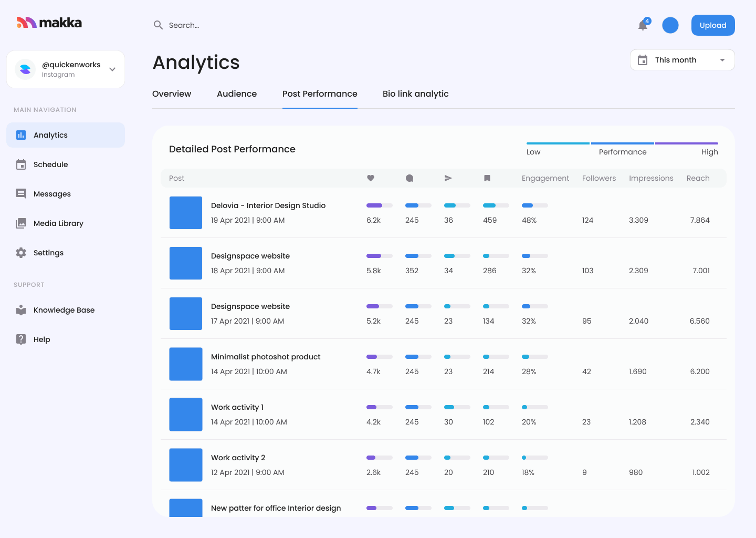Open the This month date dropdown

(675, 60)
